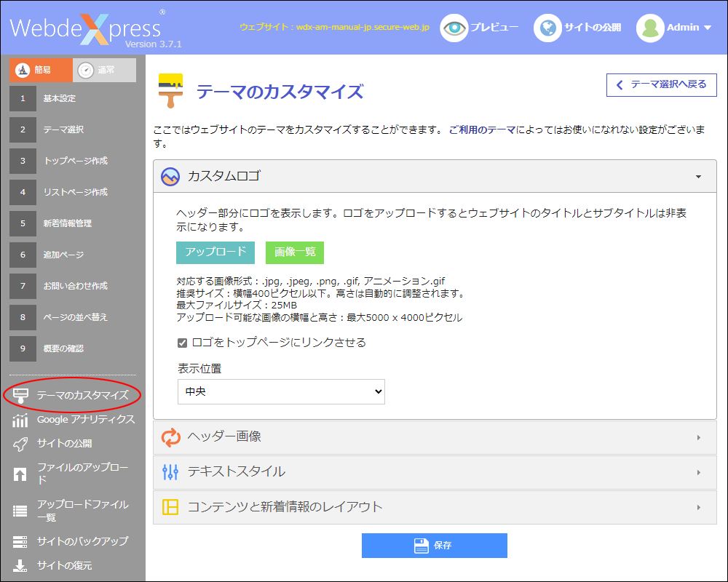Toggle ロゴをトップページにリンクさせる checkbox
This screenshot has height=582, width=728.
coord(183,343)
